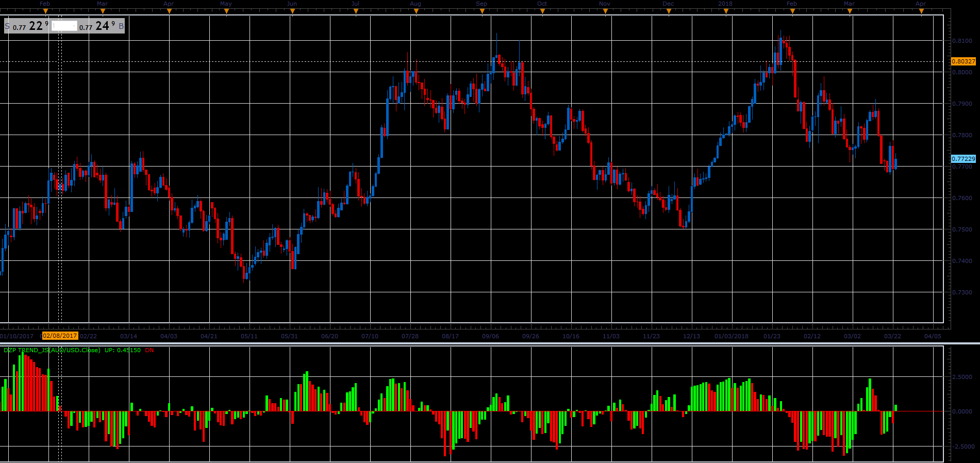Screen dimensions: 980x463
Task: Click the orange Dec timeline marker
Action: click(669, 11)
